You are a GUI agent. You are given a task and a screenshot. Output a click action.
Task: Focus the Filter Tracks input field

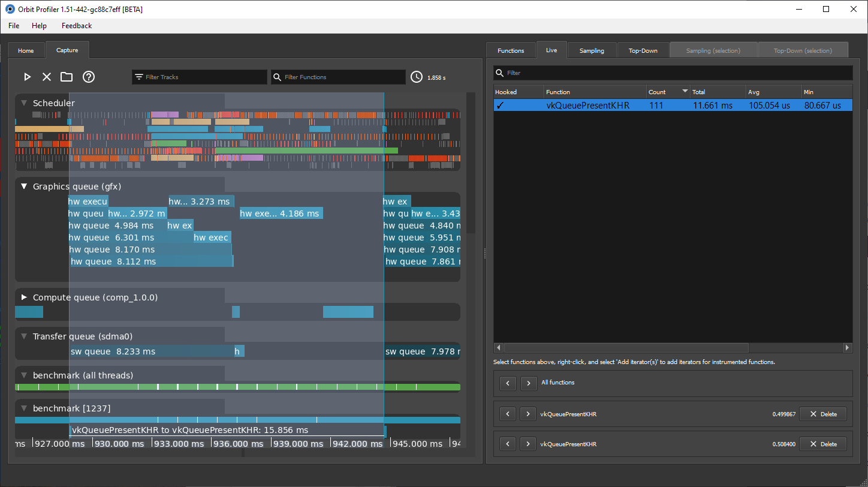click(x=200, y=77)
